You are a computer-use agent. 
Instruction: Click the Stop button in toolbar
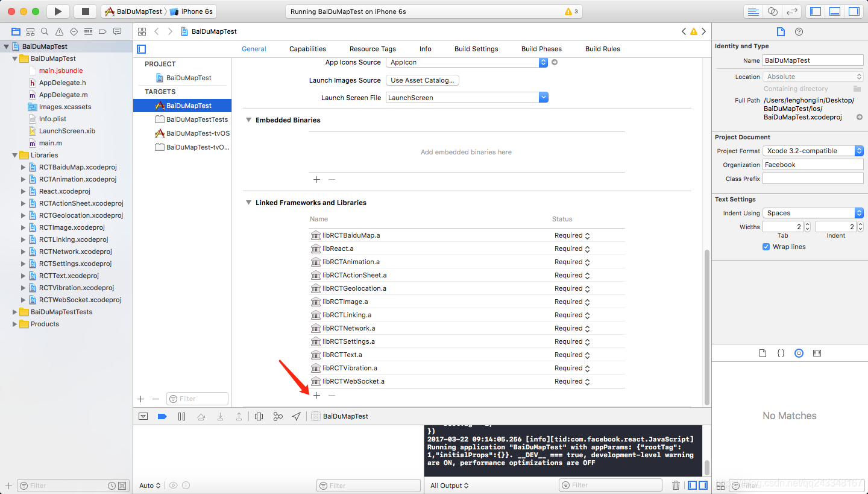tap(85, 11)
